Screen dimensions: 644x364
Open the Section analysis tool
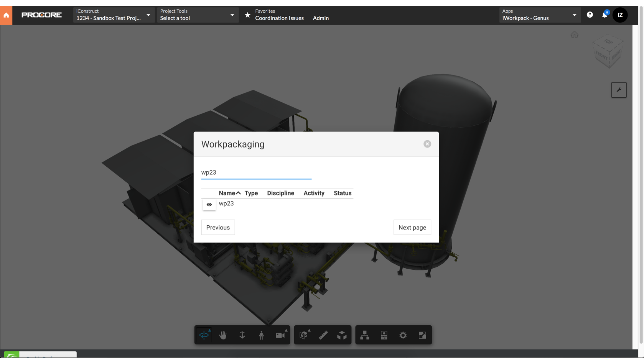pyautogui.click(x=304, y=335)
